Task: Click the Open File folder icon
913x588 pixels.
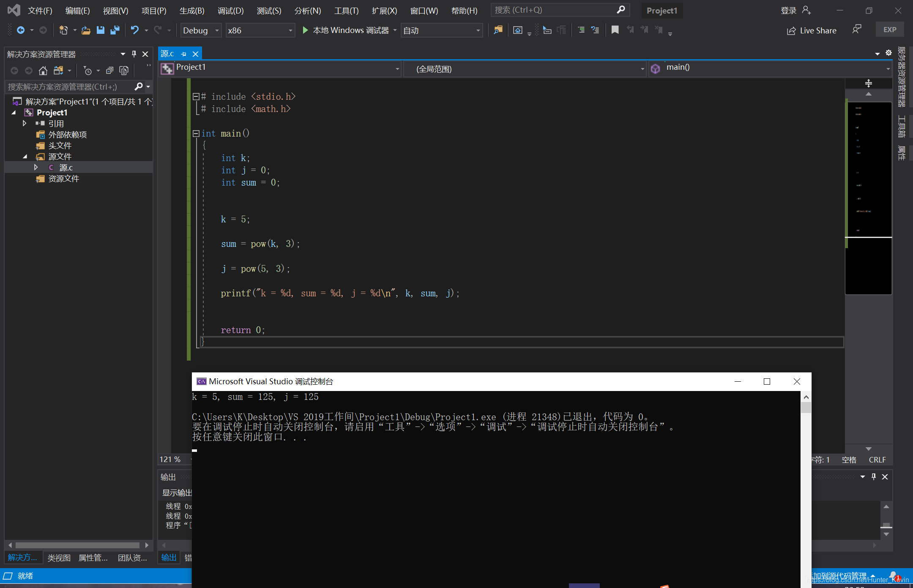Action: click(86, 30)
